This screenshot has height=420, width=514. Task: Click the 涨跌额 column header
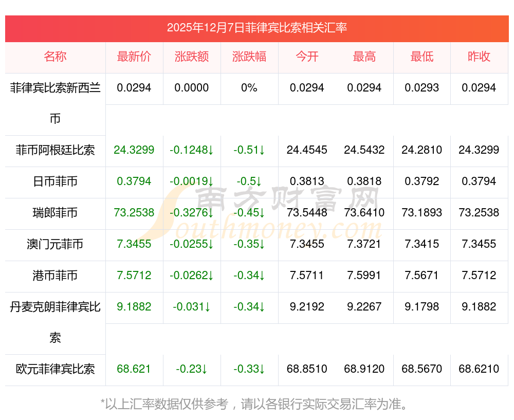click(191, 57)
